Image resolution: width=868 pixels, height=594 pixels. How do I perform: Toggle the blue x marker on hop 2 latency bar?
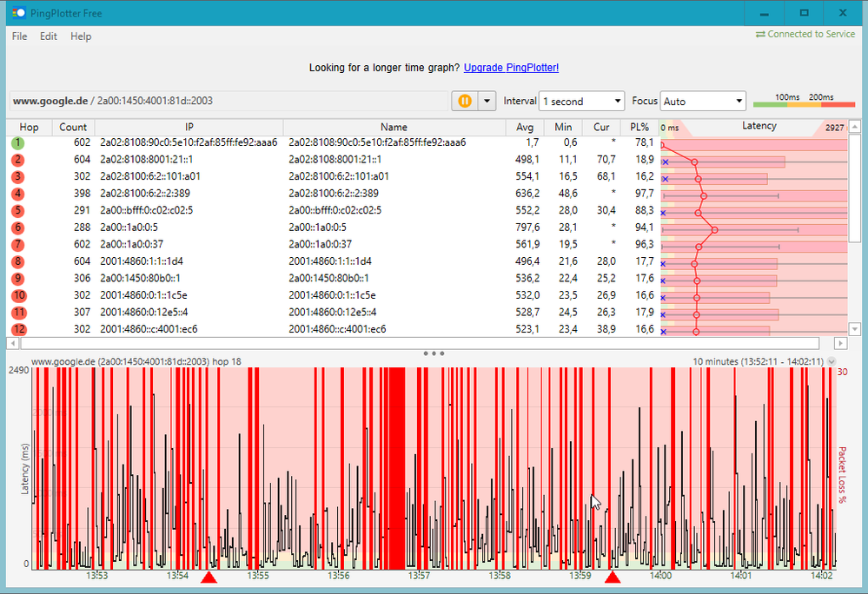[x=665, y=161]
